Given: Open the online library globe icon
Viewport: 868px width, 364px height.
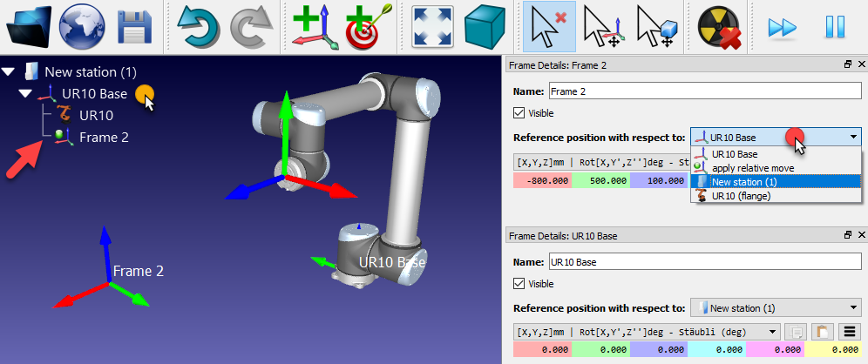Looking at the screenshot, I should 81,27.
